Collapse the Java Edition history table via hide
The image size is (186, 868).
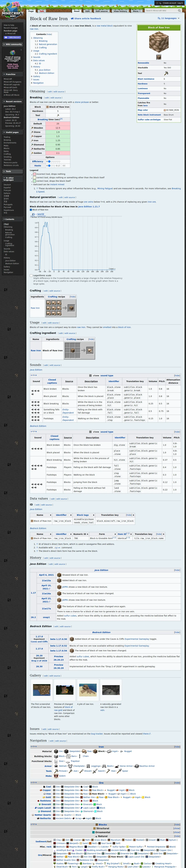(177, 570)
